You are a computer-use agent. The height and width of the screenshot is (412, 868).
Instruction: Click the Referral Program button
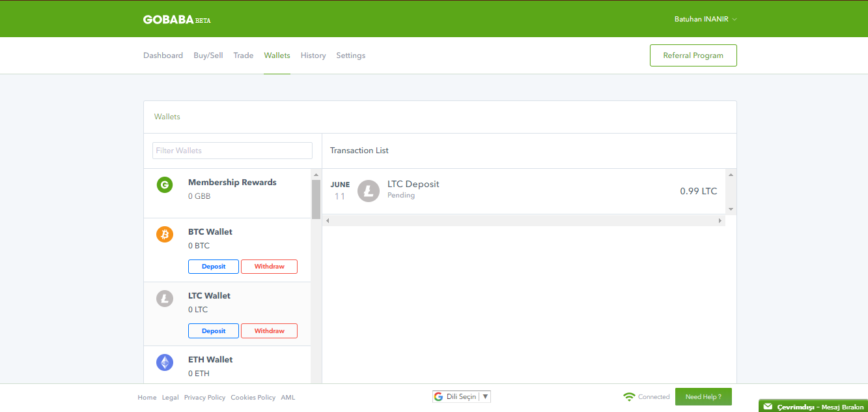(693, 55)
